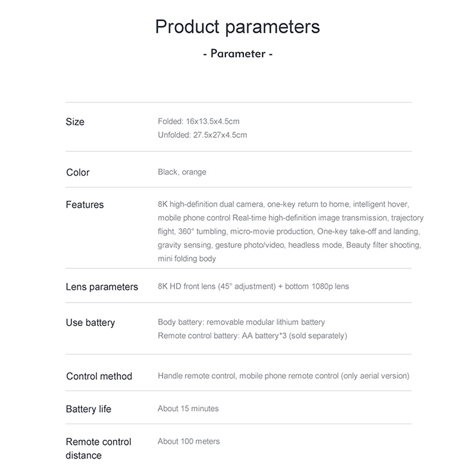
Task: Click the Handle remote control description
Action: [283, 376]
